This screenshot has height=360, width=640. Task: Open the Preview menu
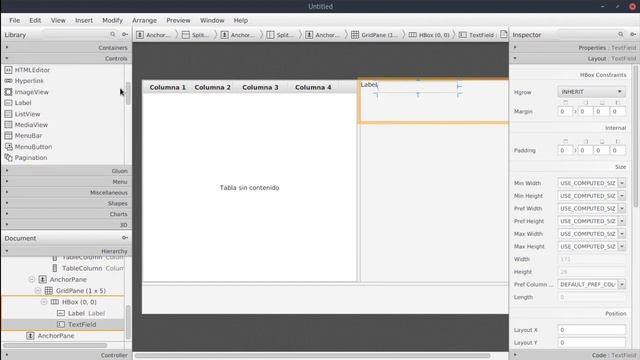pyautogui.click(x=178, y=20)
